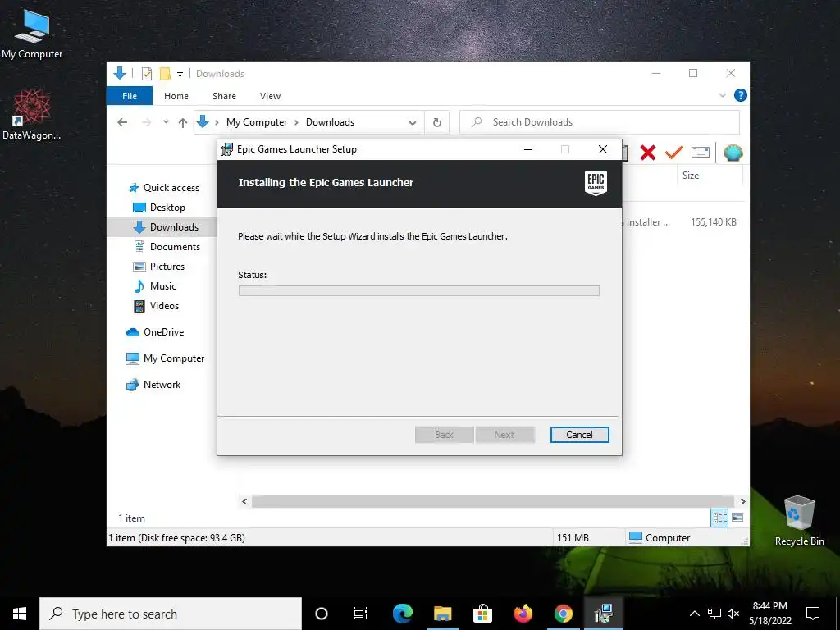Click the red X delete toolbar icon
840x630 pixels.
pyautogui.click(x=648, y=153)
